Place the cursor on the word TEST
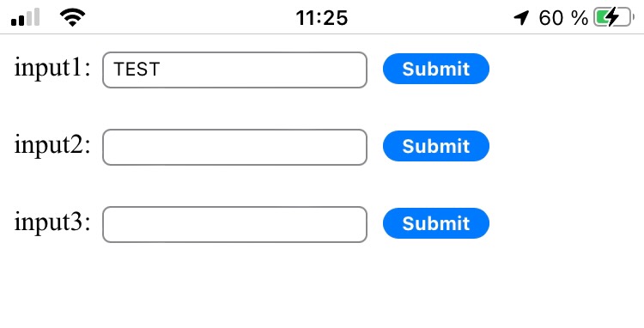Viewport: 644px width, 328px height. [x=137, y=70]
